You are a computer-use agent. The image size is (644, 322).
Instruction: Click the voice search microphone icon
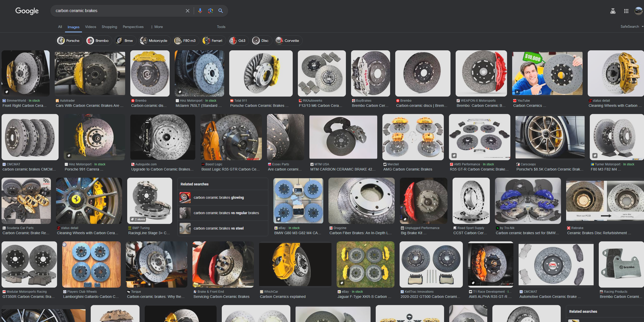click(200, 11)
